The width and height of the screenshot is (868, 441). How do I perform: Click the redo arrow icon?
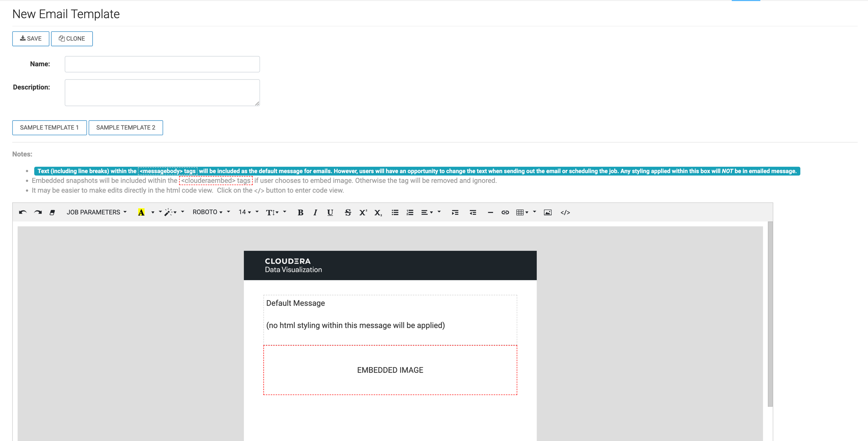tap(38, 212)
